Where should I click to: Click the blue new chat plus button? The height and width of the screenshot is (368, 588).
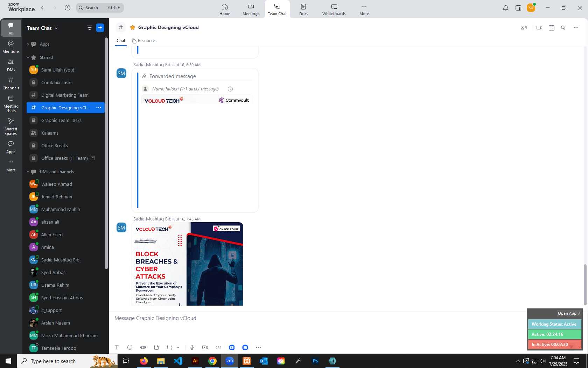tap(100, 28)
